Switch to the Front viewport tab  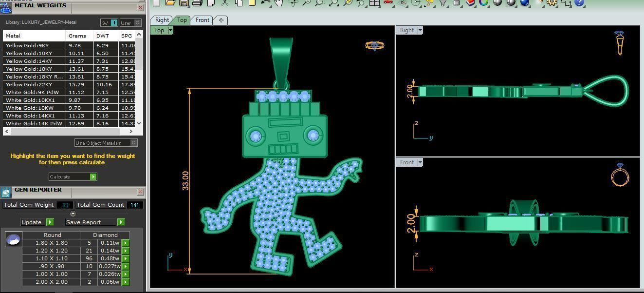202,20
